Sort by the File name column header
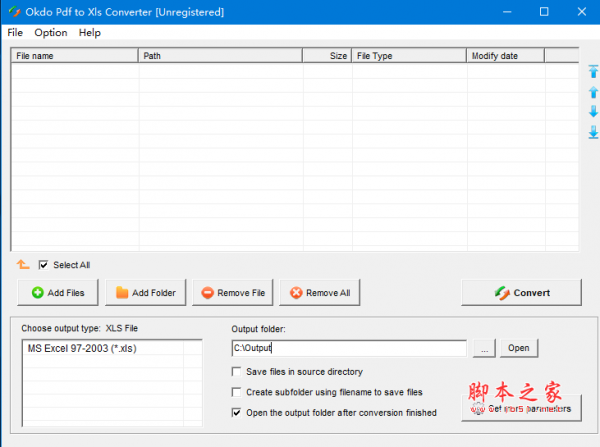 click(74, 56)
